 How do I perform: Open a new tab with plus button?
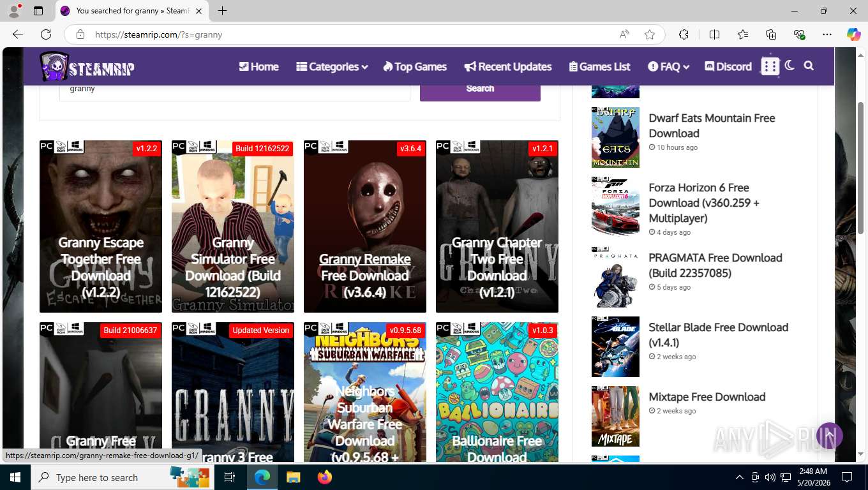tap(222, 11)
